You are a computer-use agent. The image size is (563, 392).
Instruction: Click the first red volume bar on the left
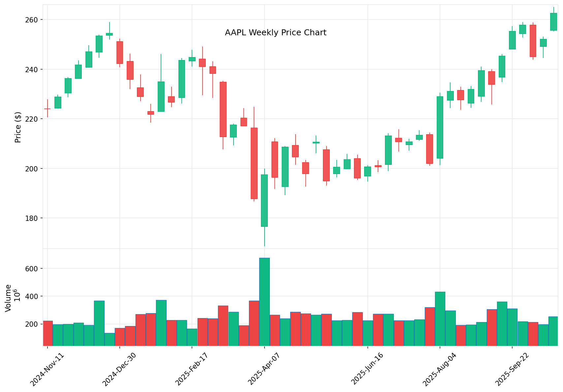pyautogui.click(x=48, y=333)
